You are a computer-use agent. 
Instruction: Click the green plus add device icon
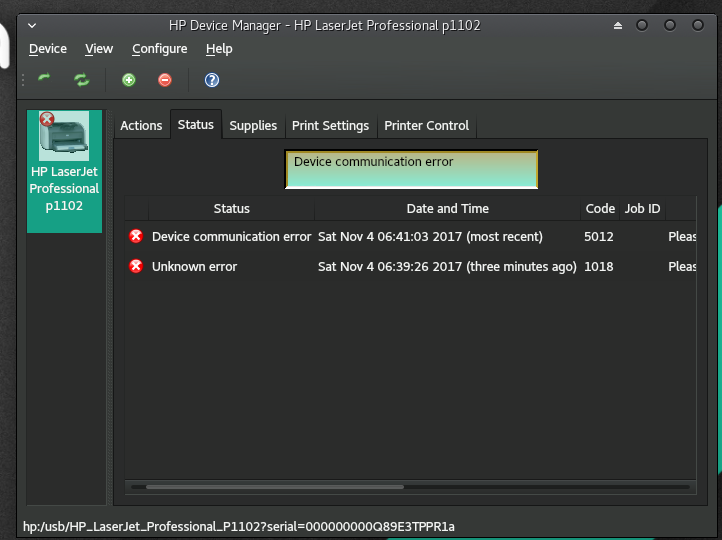[x=128, y=80]
